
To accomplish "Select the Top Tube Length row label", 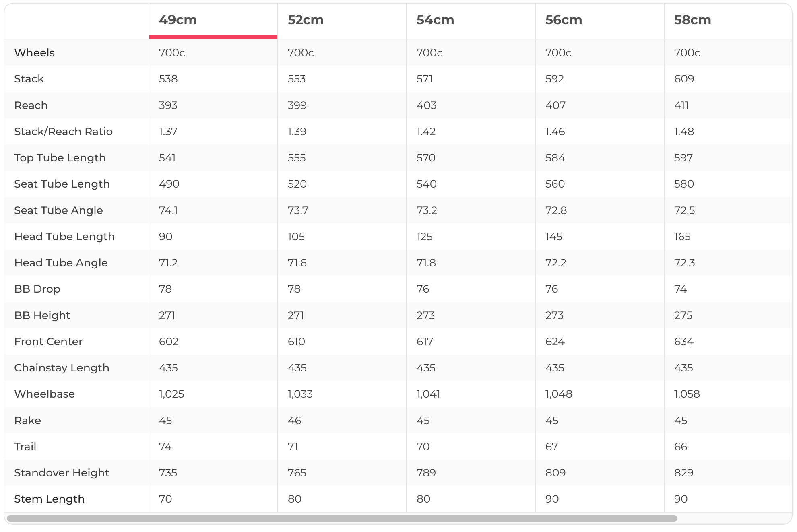I will [60, 158].
